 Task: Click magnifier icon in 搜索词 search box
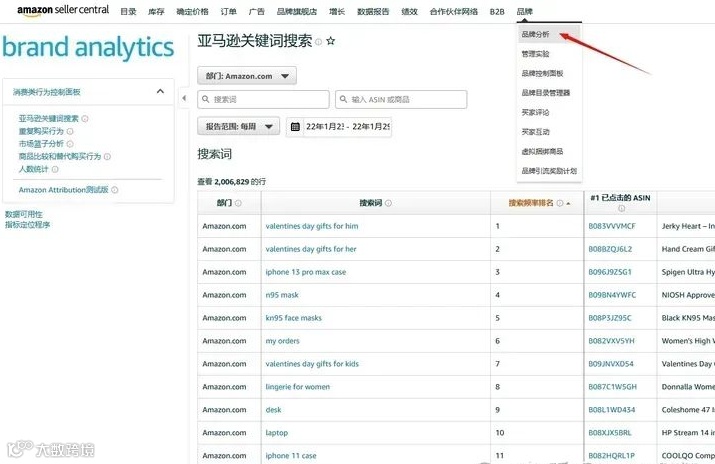[x=206, y=99]
